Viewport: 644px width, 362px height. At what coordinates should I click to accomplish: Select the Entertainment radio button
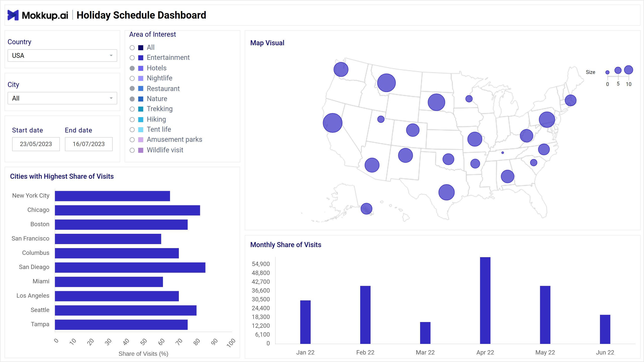pyautogui.click(x=132, y=58)
